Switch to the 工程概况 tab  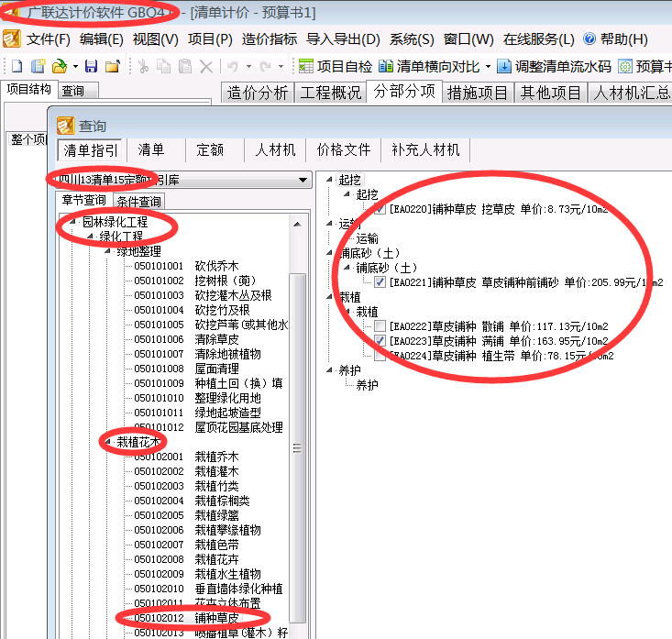tap(330, 93)
